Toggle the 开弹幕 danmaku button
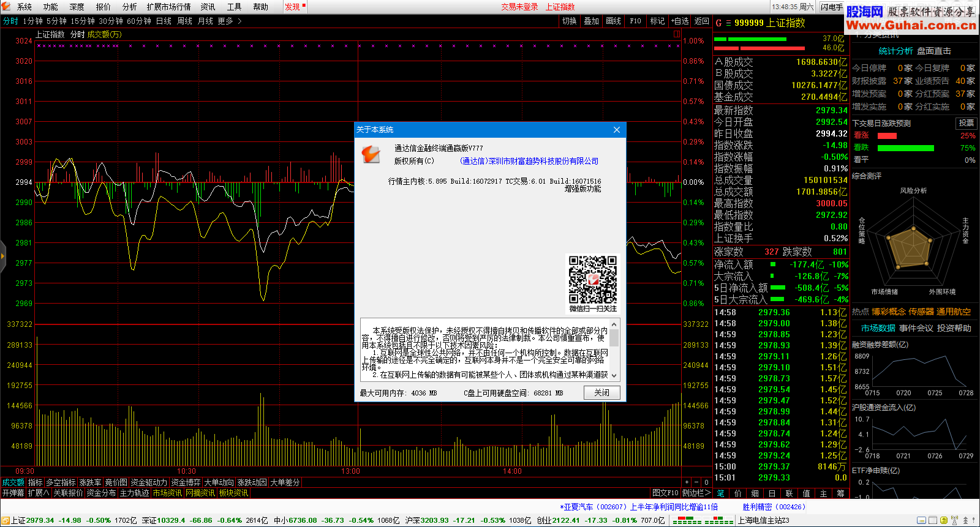 coord(13,493)
